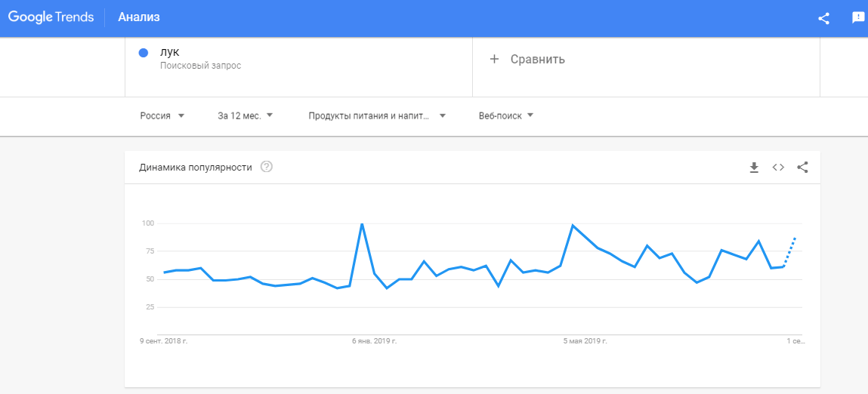Click the blue dot next to лук
The height and width of the screenshot is (394, 868).
(144, 53)
